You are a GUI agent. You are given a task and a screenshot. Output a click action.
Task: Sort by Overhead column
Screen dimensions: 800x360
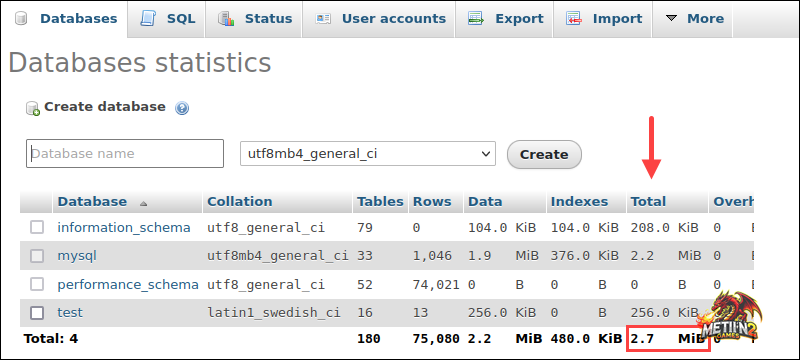click(x=733, y=202)
